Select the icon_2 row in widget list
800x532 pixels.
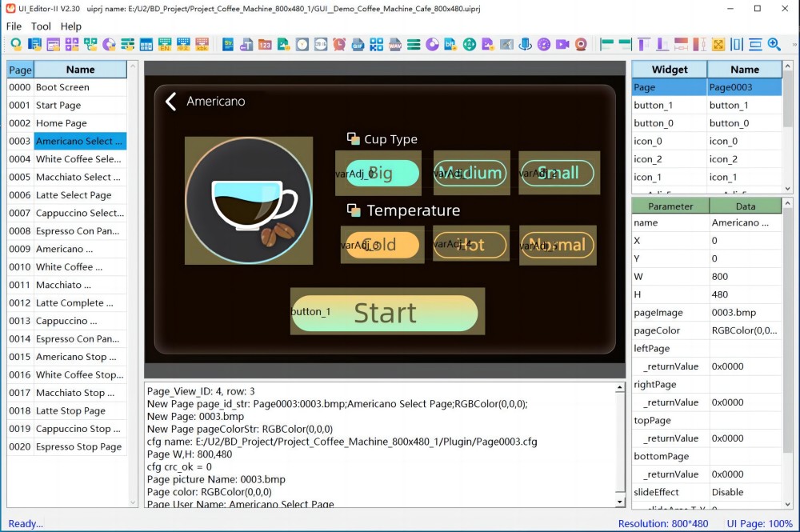click(x=706, y=159)
